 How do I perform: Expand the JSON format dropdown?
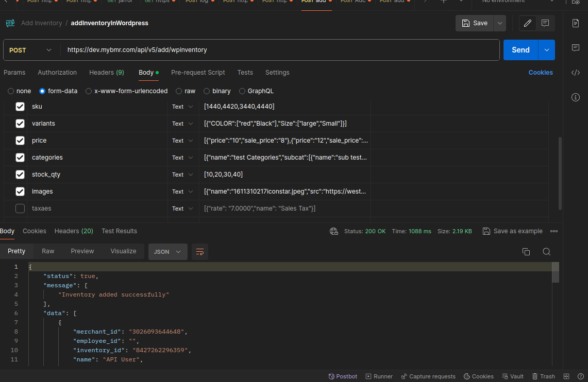coord(167,252)
